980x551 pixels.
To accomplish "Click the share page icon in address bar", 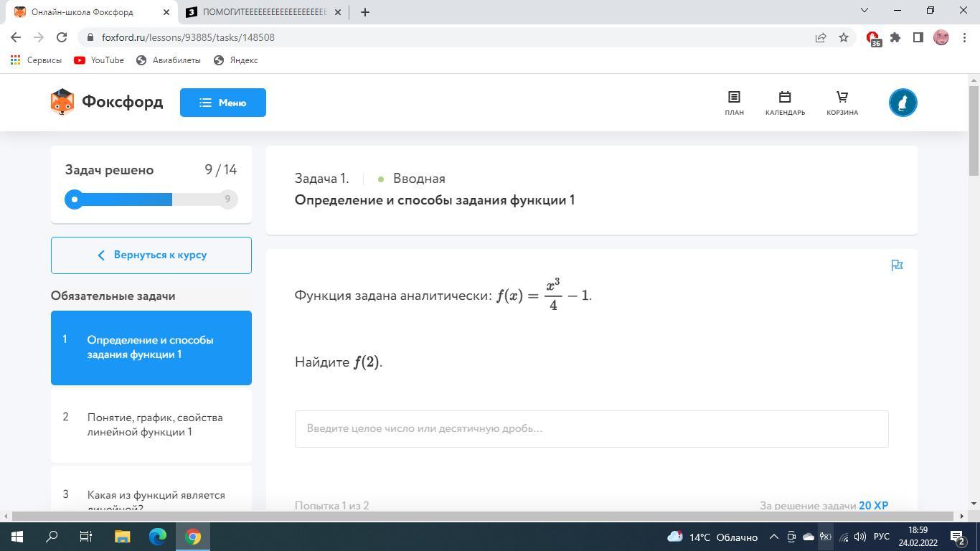I will point(821,37).
